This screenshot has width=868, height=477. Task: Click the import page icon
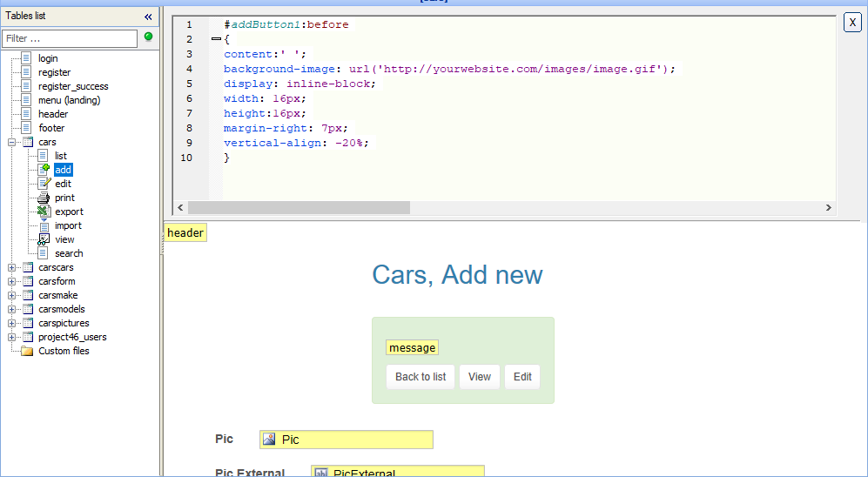44,225
